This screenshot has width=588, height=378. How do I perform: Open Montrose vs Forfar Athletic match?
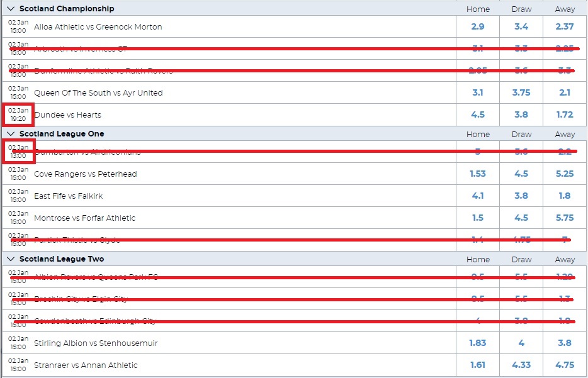coord(85,218)
